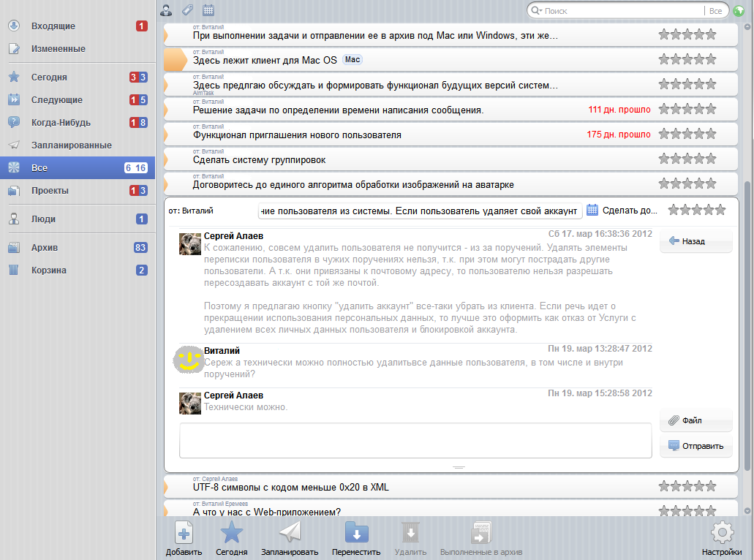The width and height of the screenshot is (754, 560).
Task: Click the Переместить folder button
Action: point(356,539)
